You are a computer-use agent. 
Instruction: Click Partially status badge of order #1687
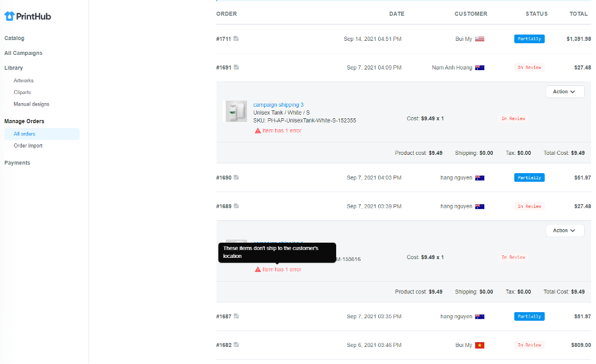(529, 316)
